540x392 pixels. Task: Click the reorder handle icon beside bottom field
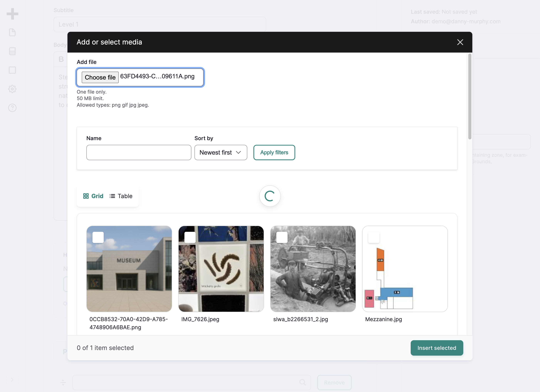tap(63, 382)
